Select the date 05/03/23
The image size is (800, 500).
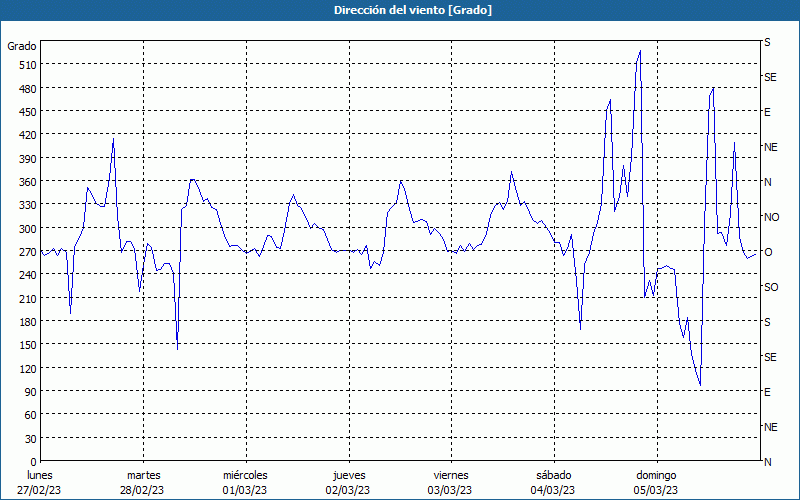tap(656, 490)
